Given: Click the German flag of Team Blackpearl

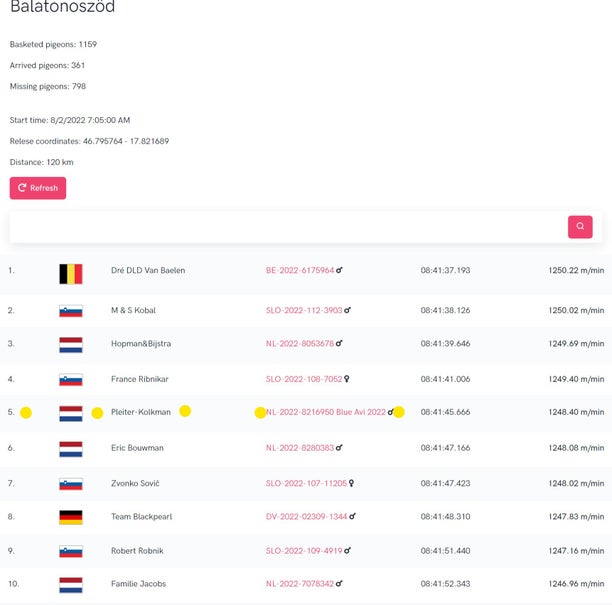Looking at the screenshot, I should pos(71,517).
